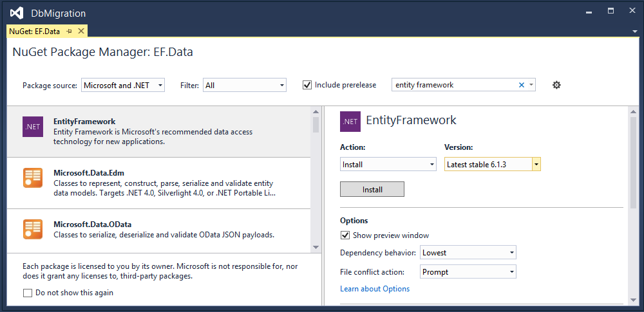Select the EntityFramework .NET list icon
The width and height of the screenshot is (644, 312).
coord(33,127)
